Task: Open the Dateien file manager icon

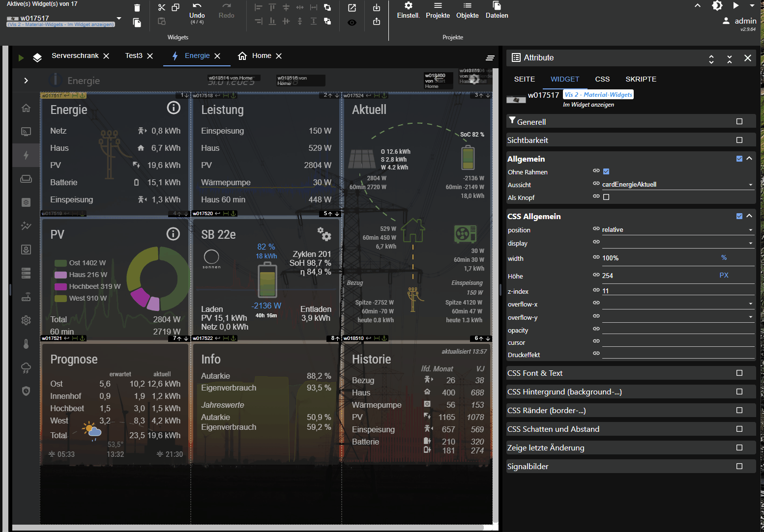Action: (x=497, y=6)
